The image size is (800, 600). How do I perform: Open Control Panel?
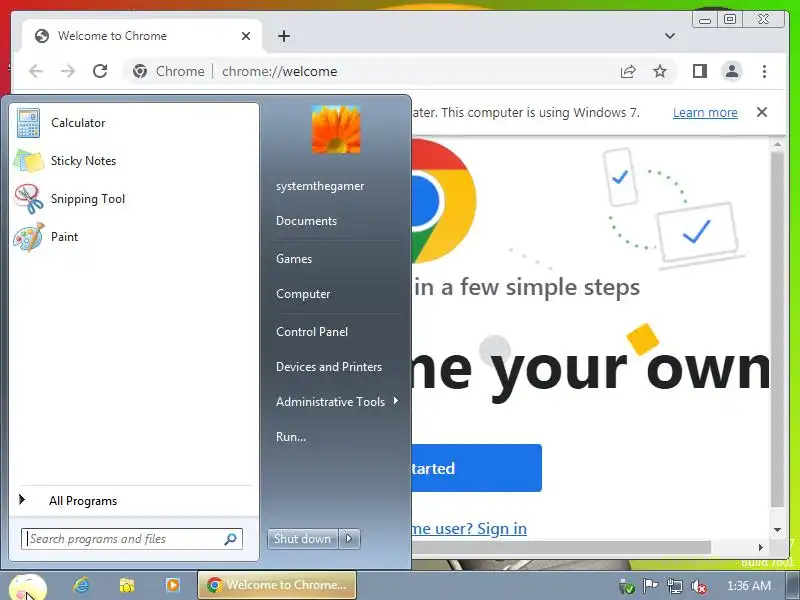pos(312,332)
